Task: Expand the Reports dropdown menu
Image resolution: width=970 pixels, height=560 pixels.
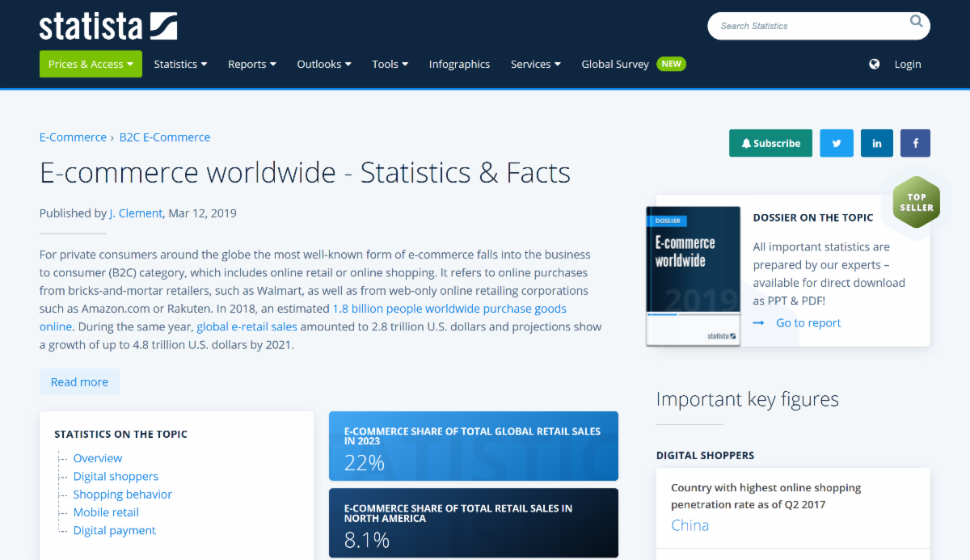Action: [251, 65]
